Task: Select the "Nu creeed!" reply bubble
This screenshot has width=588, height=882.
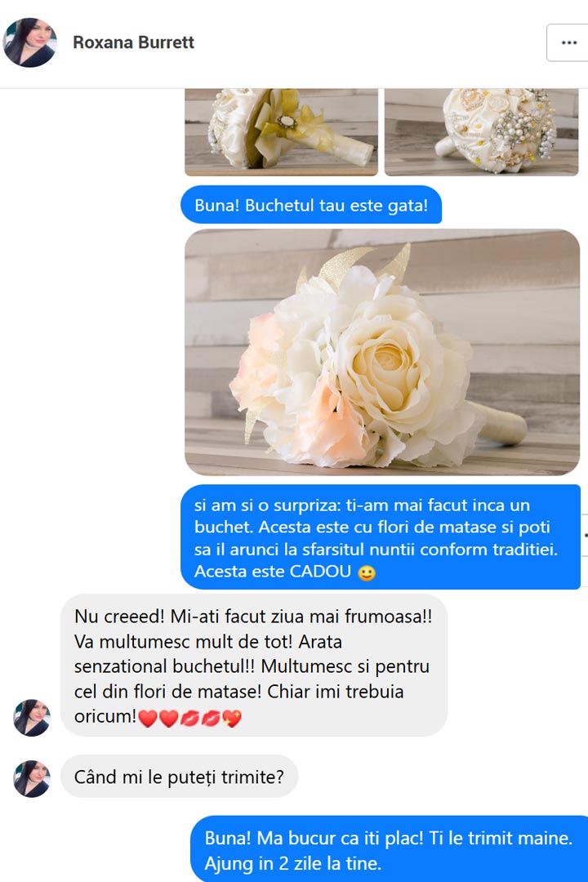Action: (254, 666)
